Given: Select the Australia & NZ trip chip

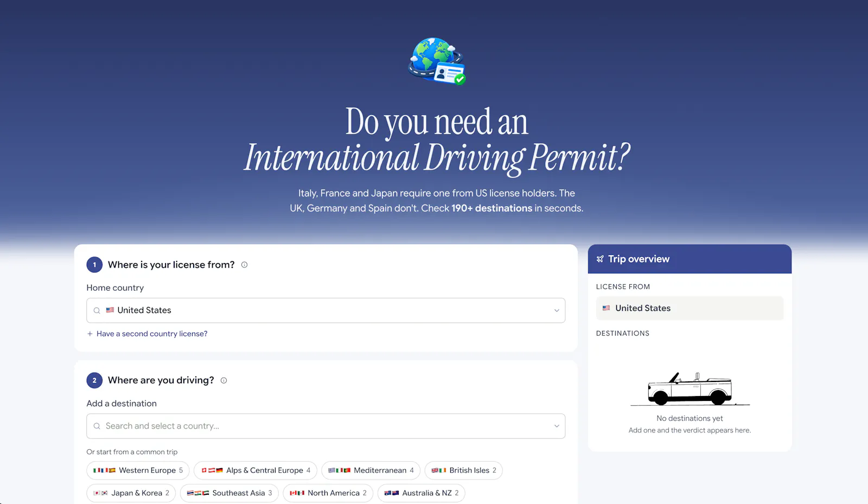Looking at the screenshot, I should coord(422,493).
